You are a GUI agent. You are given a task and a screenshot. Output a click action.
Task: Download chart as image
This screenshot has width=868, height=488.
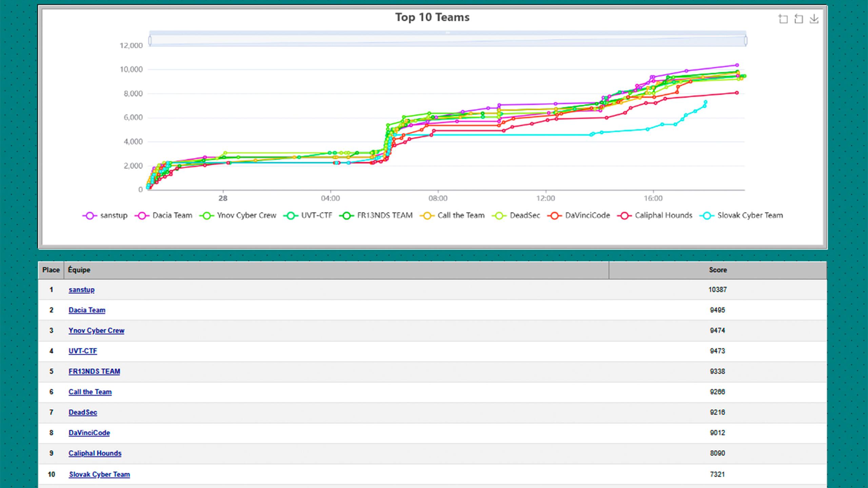[x=814, y=19]
